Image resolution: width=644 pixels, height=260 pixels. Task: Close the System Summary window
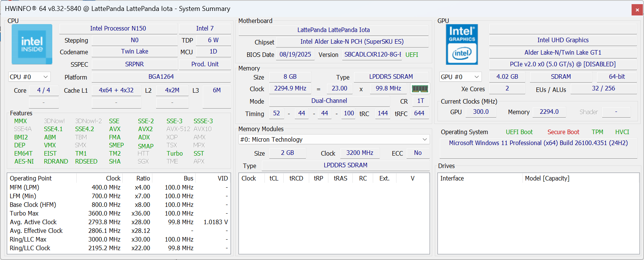pyautogui.click(x=637, y=10)
